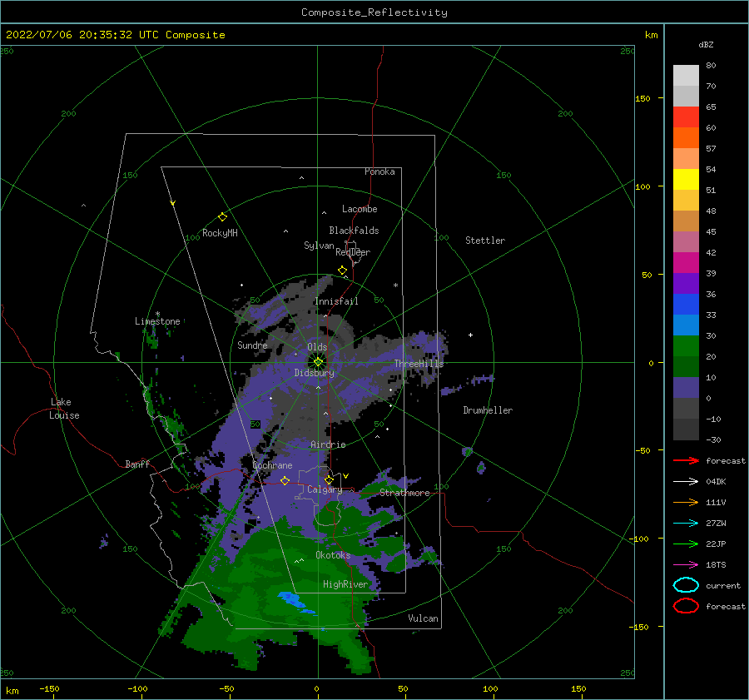Click the Composite_Reflectivity title
Image resolution: width=749 pixels, height=700 pixels.
[374, 12]
